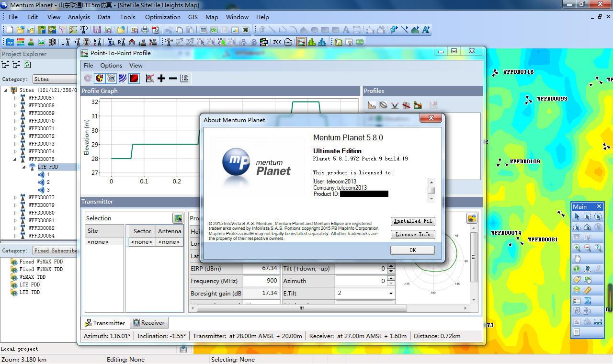Expand the WFFDD0057 site node
Screen dimensions: 613x364
pyautogui.click(x=15, y=98)
